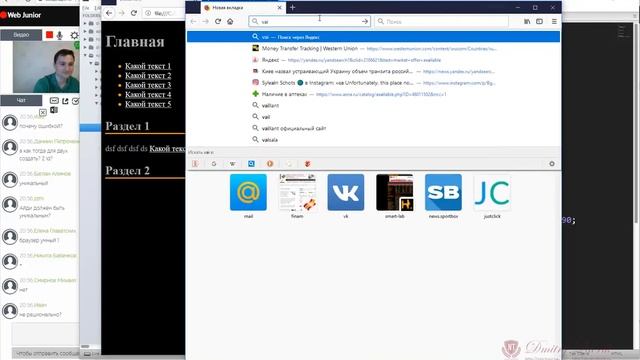This screenshot has height=360, width=640.
Task: Open the news.sportbox top-site tile
Action: (x=443, y=193)
